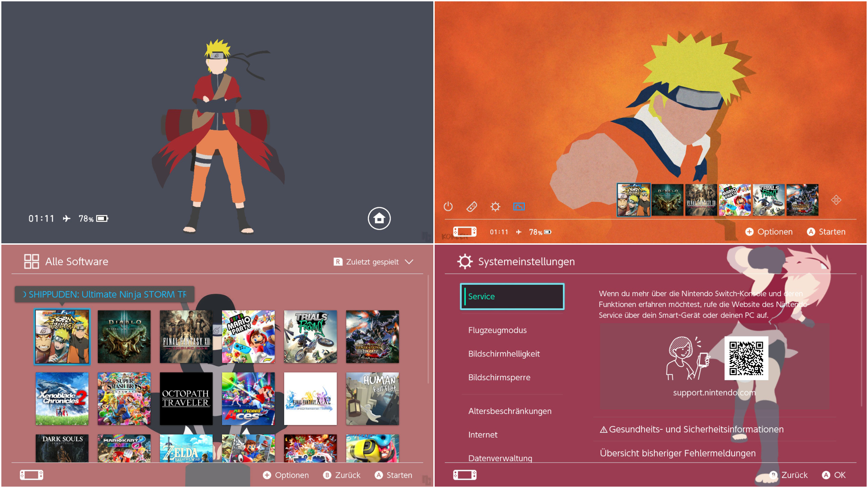Image resolution: width=868 pixels, height=488 pixels.
Task: Click the airplane mode icon on the lock screen
Action: pyautogui.click(x=66, y=219)
